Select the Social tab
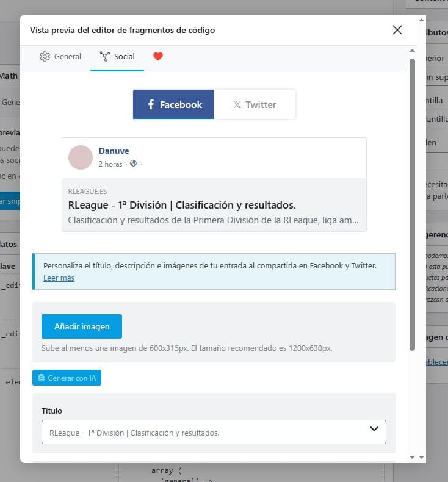 click(117, 57)
